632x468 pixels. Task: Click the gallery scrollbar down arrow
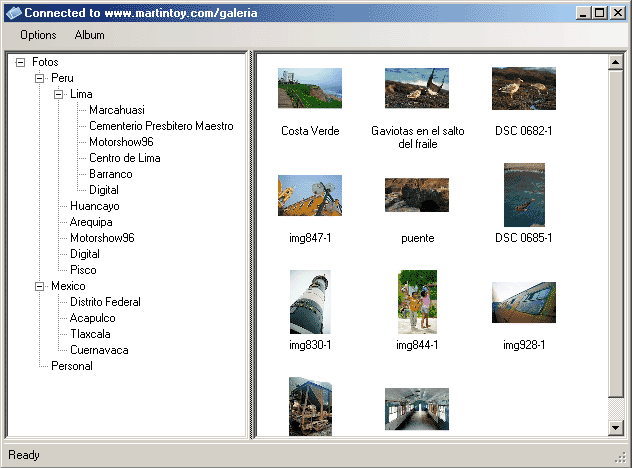point(615,428)
